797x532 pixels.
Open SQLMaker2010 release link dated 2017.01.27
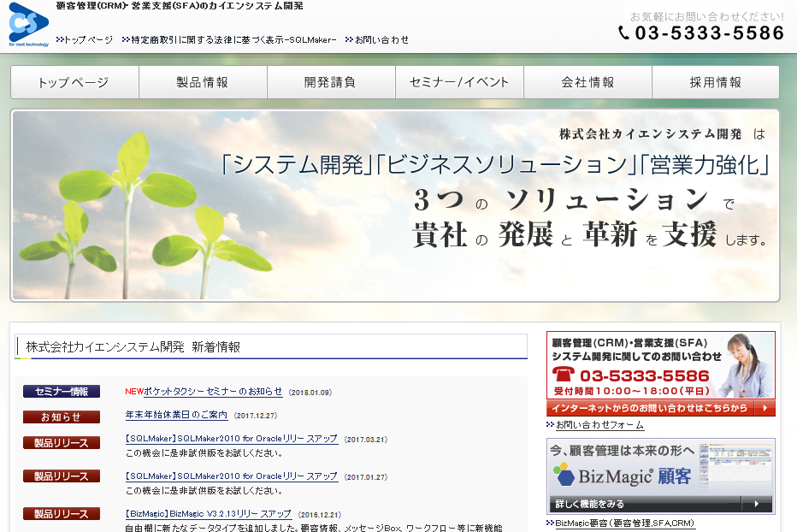coord(231,476)
